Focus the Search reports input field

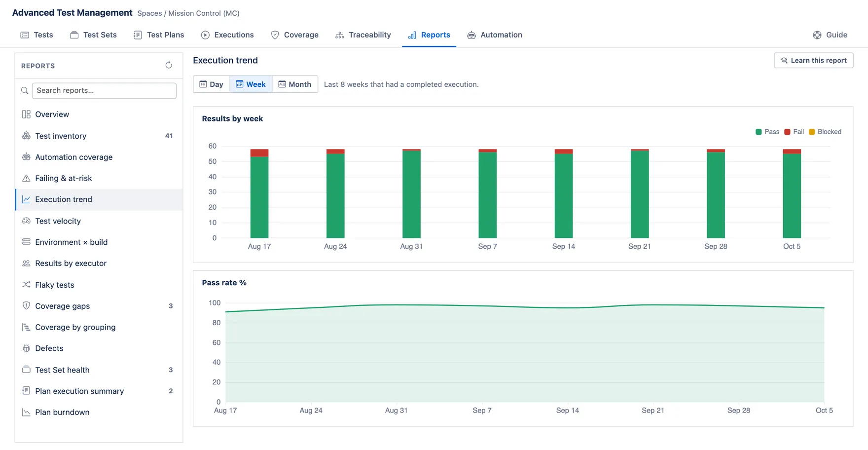pyautogui.click(x=104, y=91)
